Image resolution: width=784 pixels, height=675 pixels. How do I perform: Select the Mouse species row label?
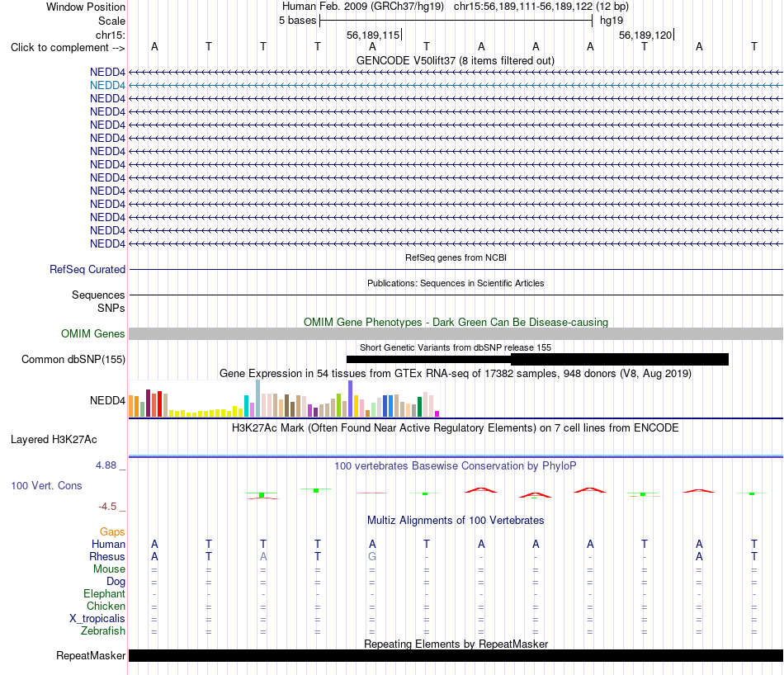[109, 569]
